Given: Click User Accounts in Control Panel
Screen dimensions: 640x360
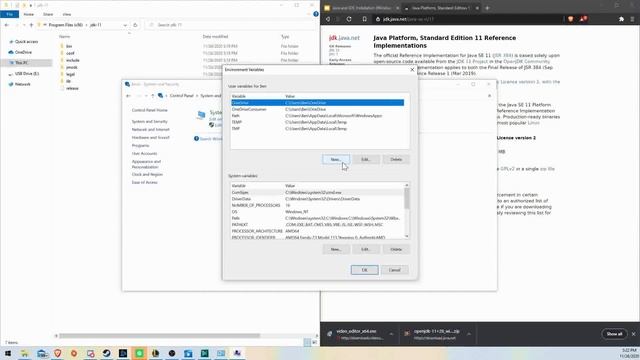Looking at the screenshot, I should pyautogui.click(x=144, y=153).
